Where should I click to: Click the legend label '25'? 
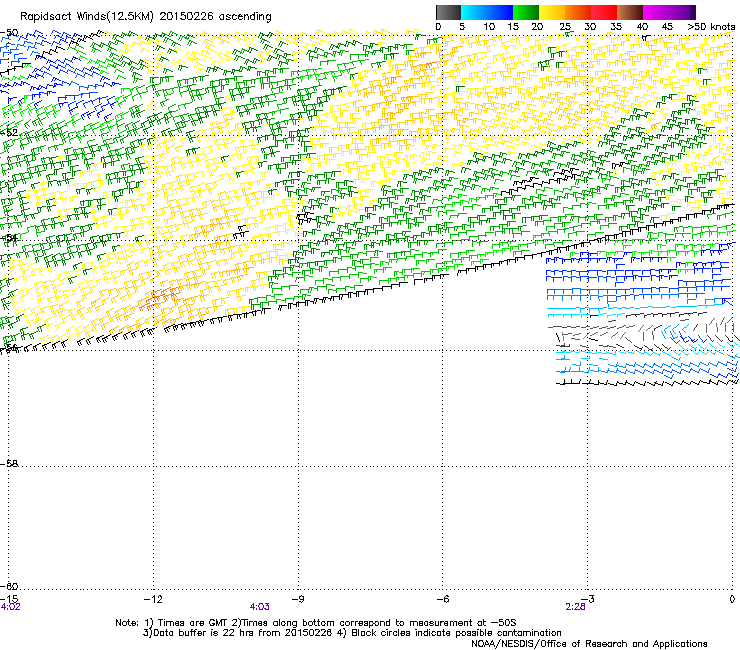coord(565,27)
